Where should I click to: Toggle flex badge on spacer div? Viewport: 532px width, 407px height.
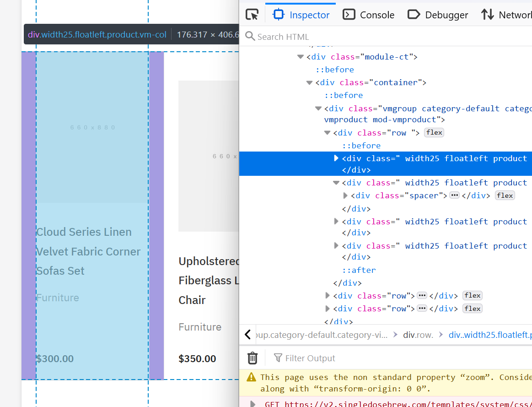[x=505, y=195]
